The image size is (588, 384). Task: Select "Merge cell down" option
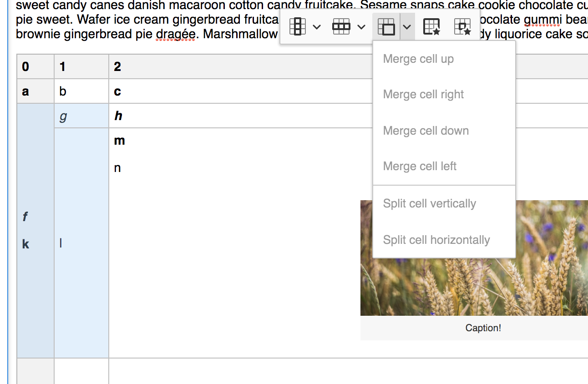pyautogui.click(x=426, y=131)
